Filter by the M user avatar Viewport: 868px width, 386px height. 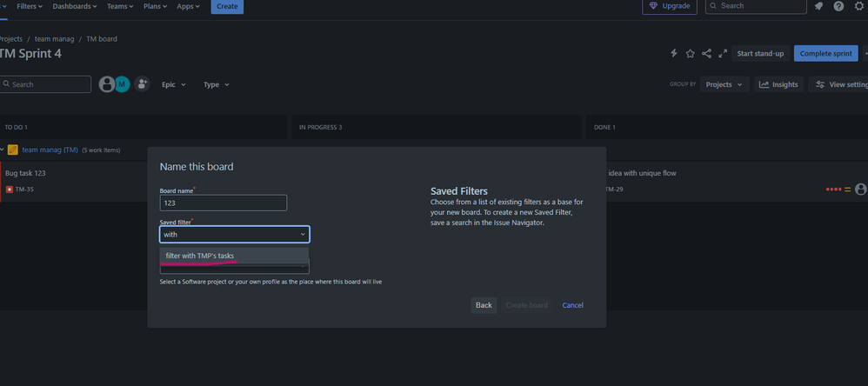tap(123, 84)
